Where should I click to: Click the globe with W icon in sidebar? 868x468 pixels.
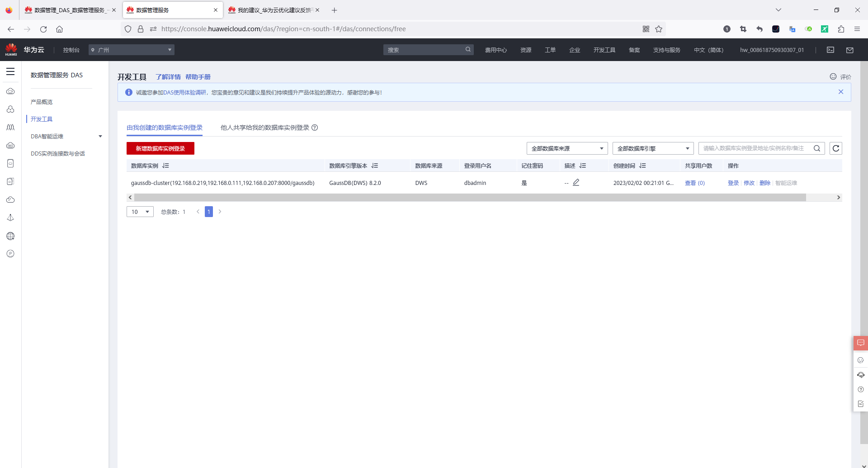coord(10,236)
